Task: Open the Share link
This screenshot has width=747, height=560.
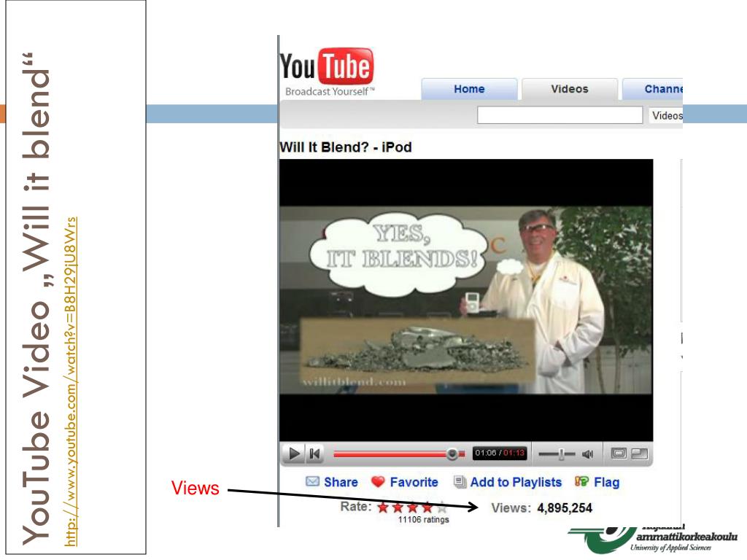Action: tap(341, 483)
